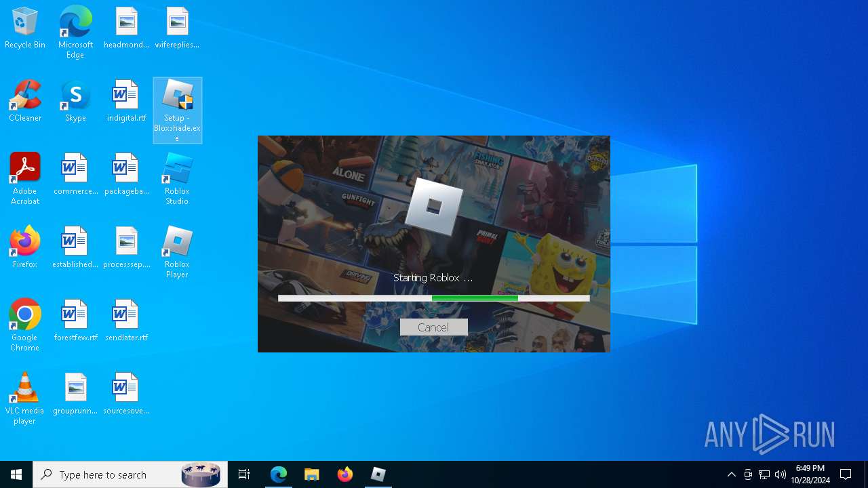Image resolution: width=868 pixels, height=488 pixels.
Task: Select the sourcesove document icon
Action: (126, 394)
